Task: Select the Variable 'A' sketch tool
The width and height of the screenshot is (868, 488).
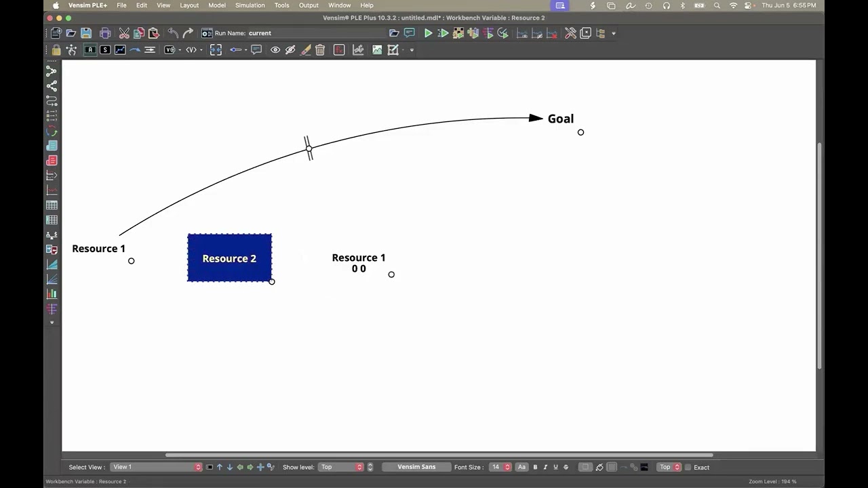Action: (90, 49)
